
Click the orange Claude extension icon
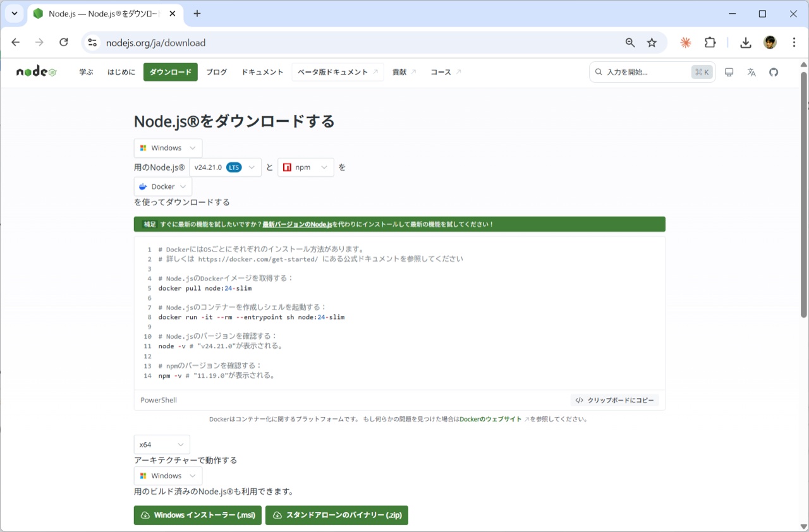tap(686, 42)
